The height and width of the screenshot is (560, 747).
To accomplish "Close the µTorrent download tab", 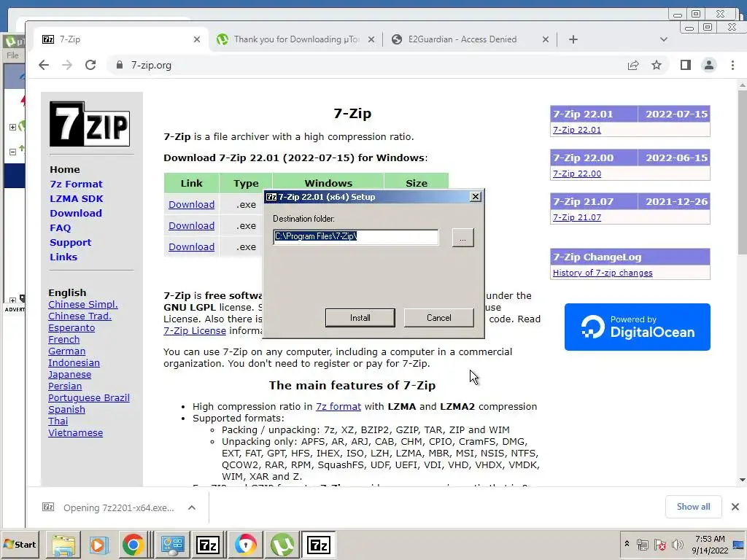I will point(371,39).
